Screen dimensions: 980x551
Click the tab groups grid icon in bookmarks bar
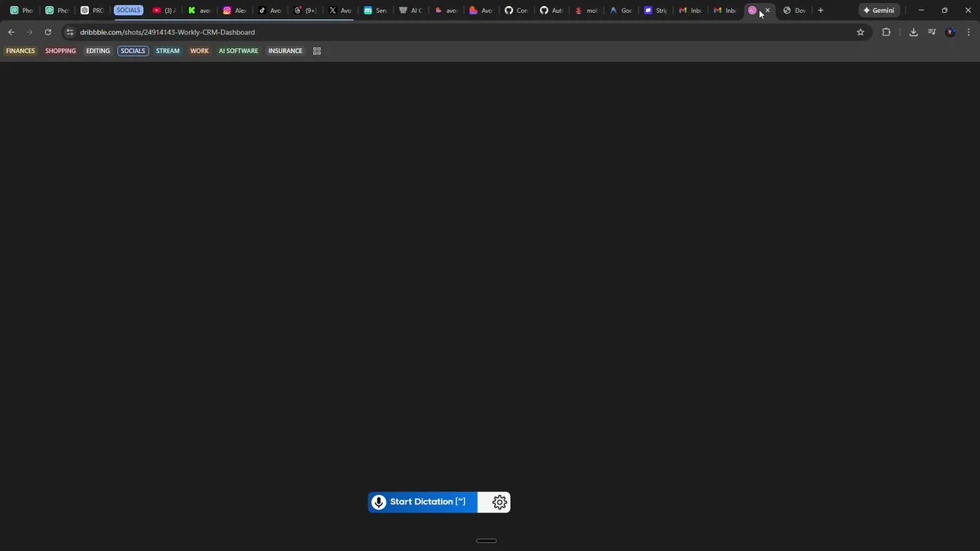317,51
